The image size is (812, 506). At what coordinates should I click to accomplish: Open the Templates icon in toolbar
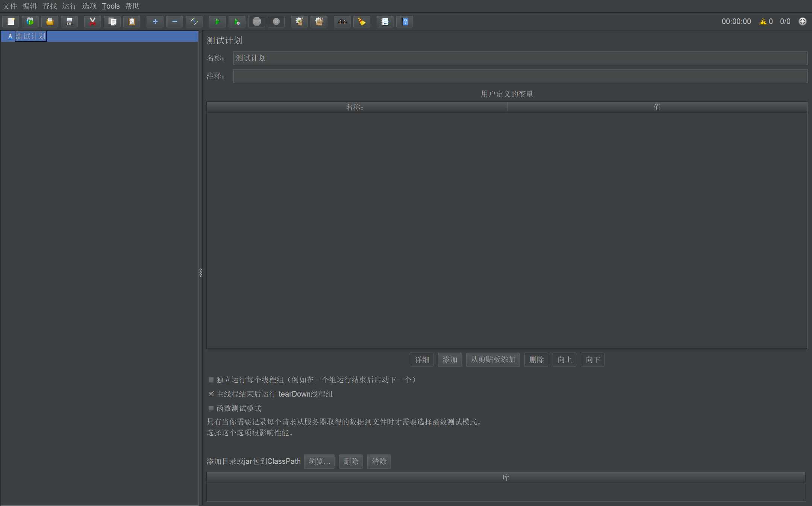coord(30,21)
